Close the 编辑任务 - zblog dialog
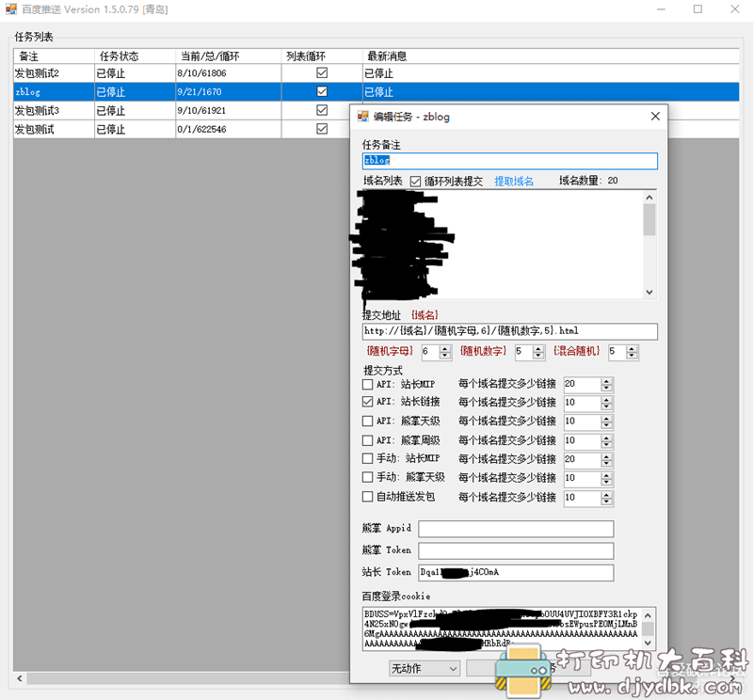Screen dimensions: 753x700 (655, 117)
